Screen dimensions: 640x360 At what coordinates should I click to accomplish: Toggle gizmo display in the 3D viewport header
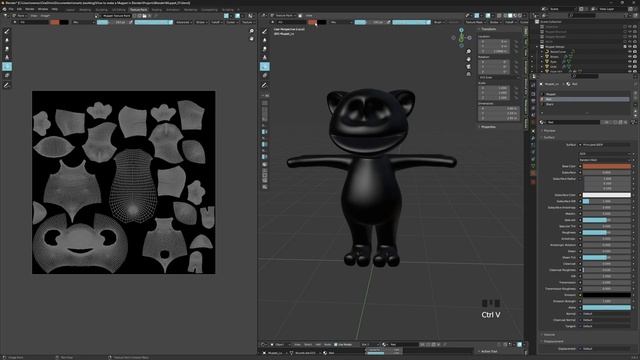click(x=477, y=16)
